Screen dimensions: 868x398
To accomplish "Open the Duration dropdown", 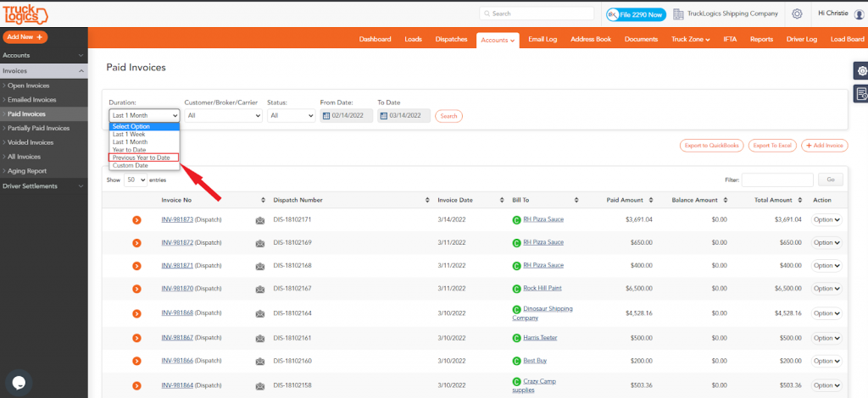I will [x=144, y=115].
